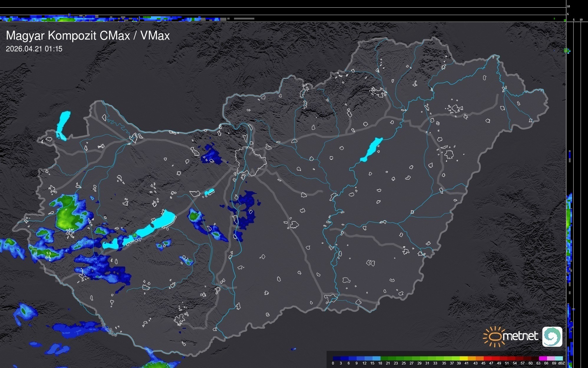Click the cyan 69 dBZ legend swatch
This screenshot has height=368, width=588.
tap(559, 358)
